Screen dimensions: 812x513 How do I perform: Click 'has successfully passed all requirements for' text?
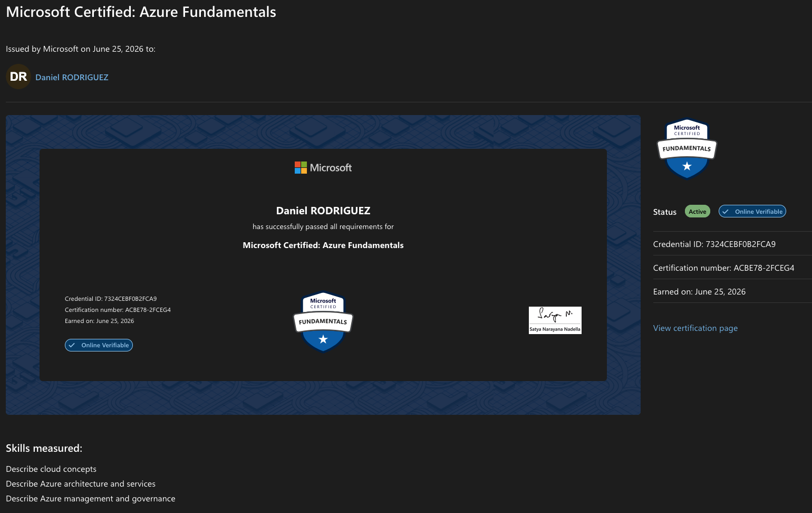tap(323, 226)
